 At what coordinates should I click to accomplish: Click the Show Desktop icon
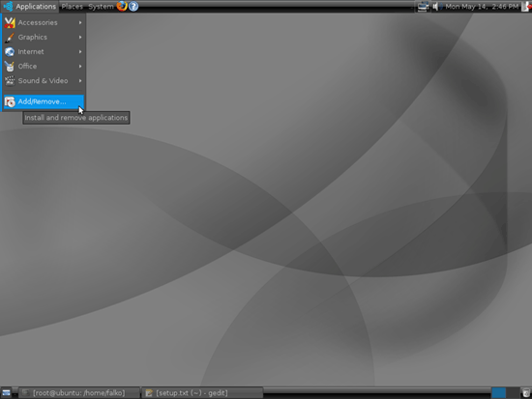pyautogui.click(x=7, y=393)
